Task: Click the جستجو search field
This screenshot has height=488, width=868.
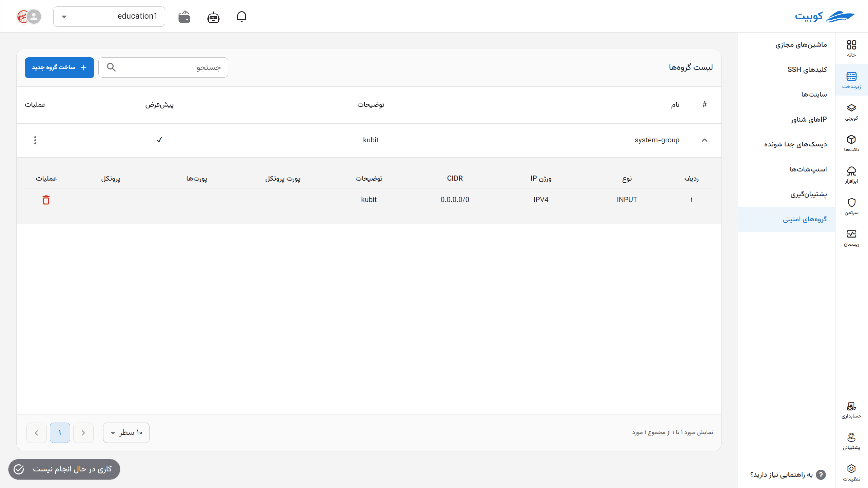Action: point(163,67)
